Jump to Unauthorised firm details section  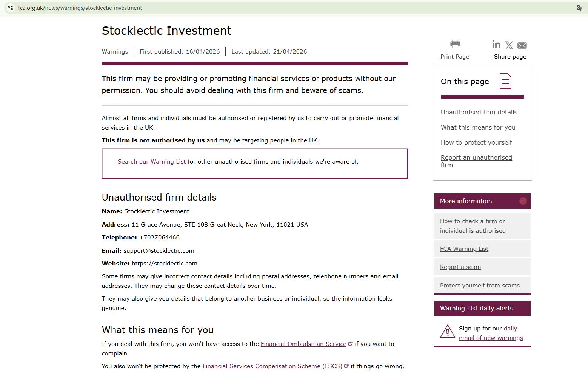point(479,112)
